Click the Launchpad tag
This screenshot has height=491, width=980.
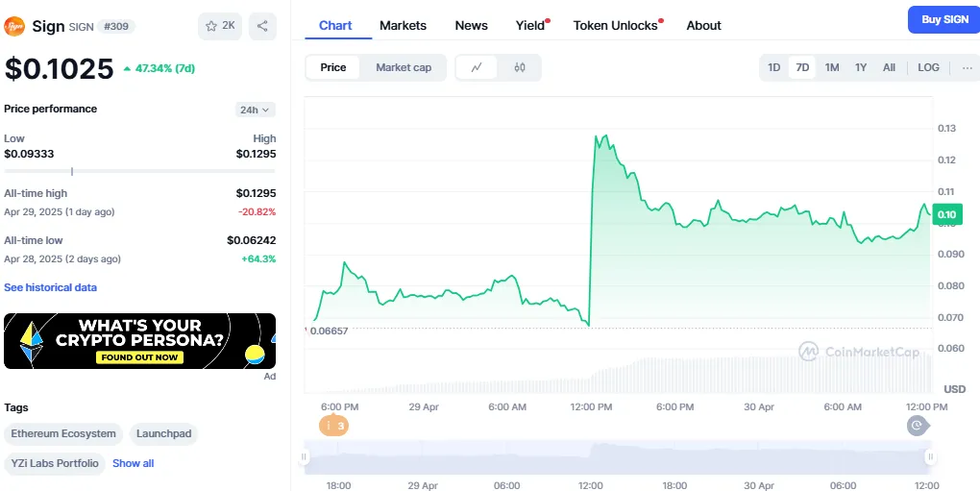tap(163, 433)
